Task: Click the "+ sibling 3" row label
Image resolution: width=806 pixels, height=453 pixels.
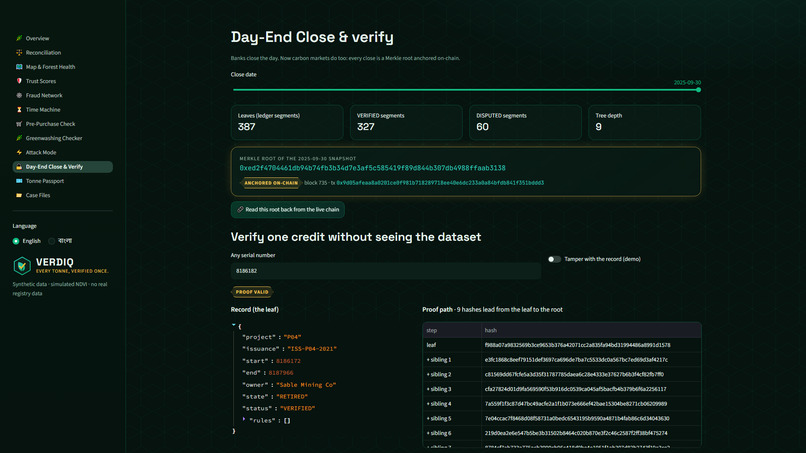Action: point(439,389)
